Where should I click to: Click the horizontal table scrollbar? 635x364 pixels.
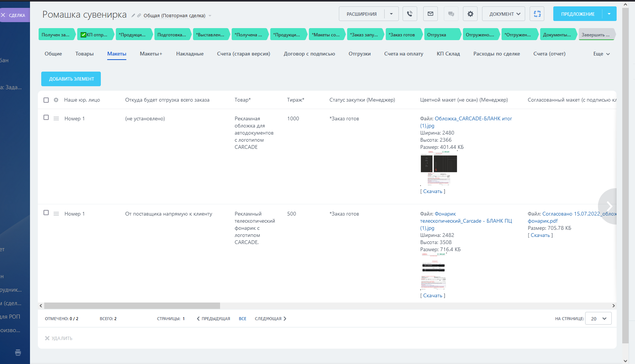(132, 306)
